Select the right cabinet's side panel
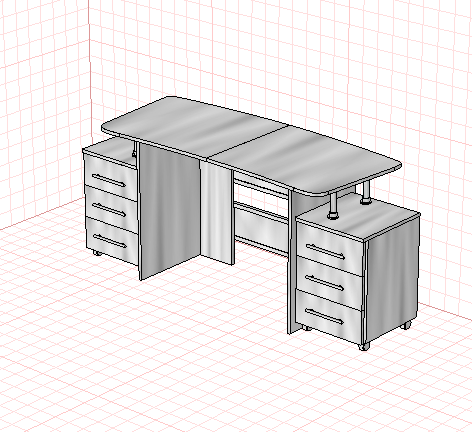This screenshot has width=472, height=432. (x=392, y=278)
